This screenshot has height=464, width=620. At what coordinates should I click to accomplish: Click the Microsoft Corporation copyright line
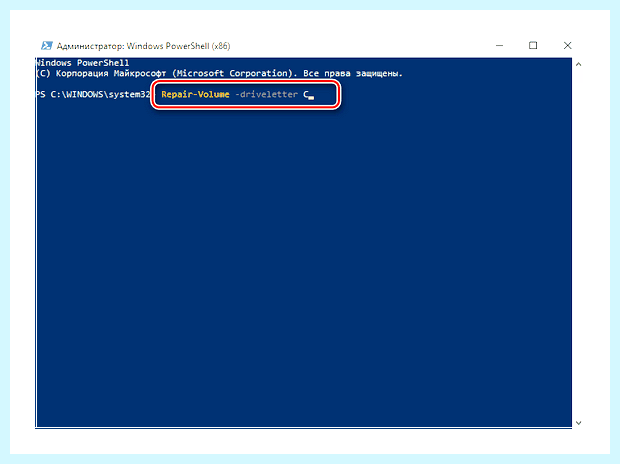click(219, 74)
